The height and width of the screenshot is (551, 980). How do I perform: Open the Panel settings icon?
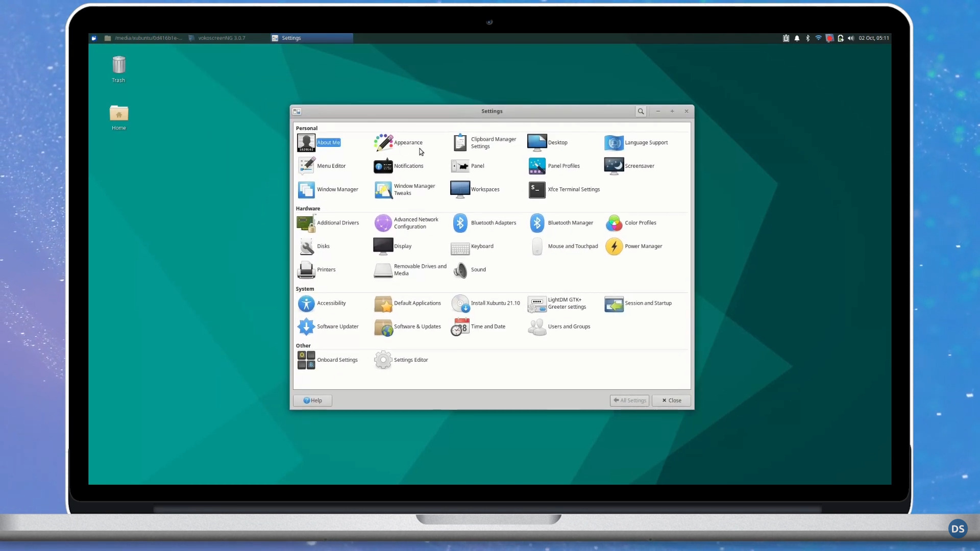pos(460,166)
